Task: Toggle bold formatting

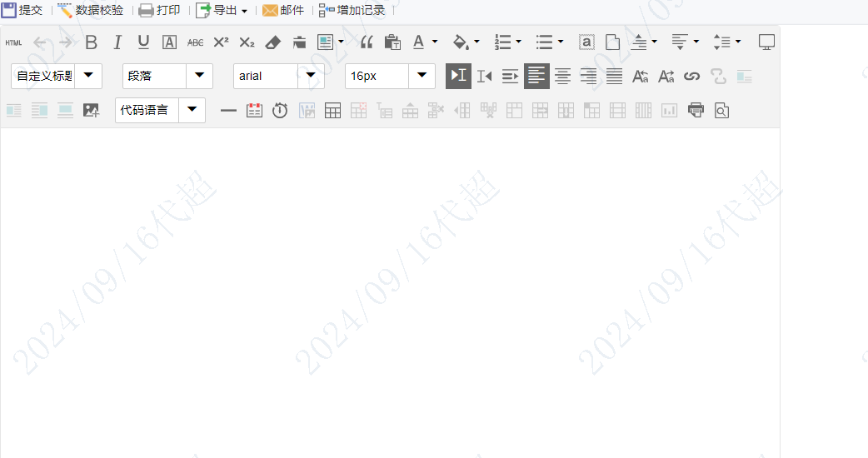Action: (92, 42)
